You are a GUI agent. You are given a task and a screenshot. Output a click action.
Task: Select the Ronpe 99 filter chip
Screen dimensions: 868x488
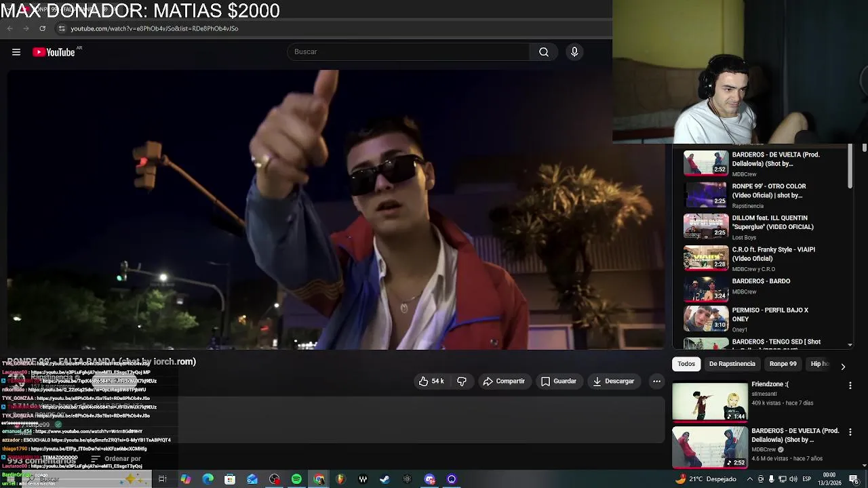click(x=783, y=364)
